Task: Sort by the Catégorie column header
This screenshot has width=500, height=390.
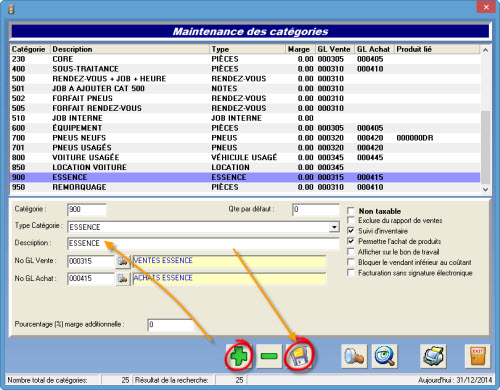Action: (x=30, y=49)
